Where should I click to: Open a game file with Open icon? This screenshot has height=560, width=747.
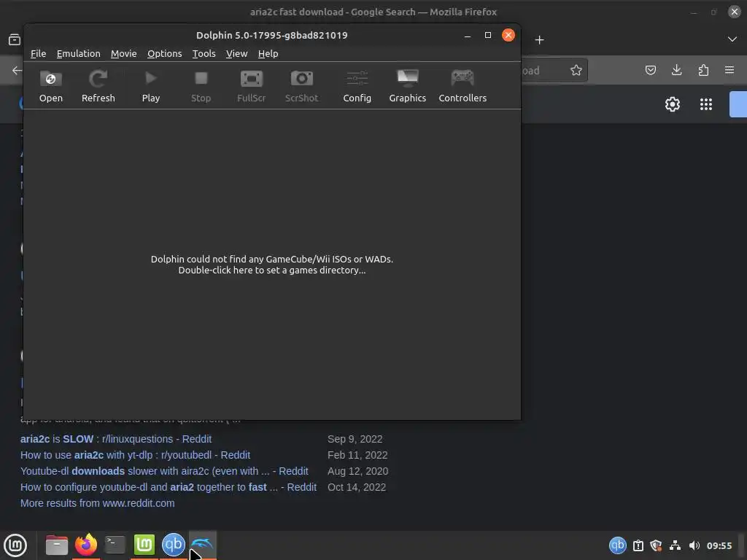[50, 86]
